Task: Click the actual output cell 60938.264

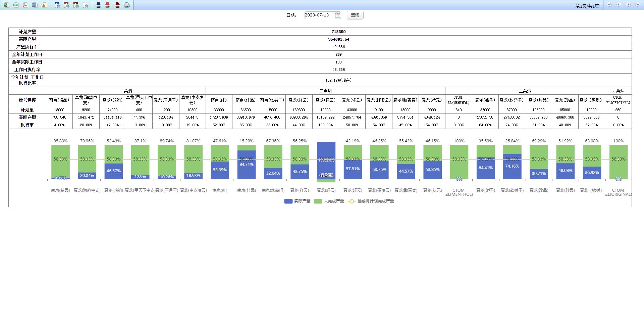Action: tap(299, 118)
